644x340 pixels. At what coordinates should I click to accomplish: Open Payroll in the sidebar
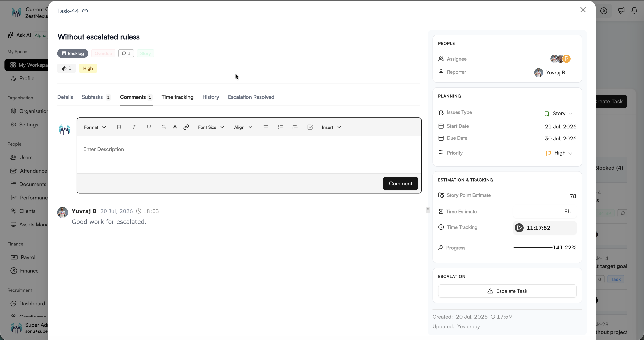28,257
